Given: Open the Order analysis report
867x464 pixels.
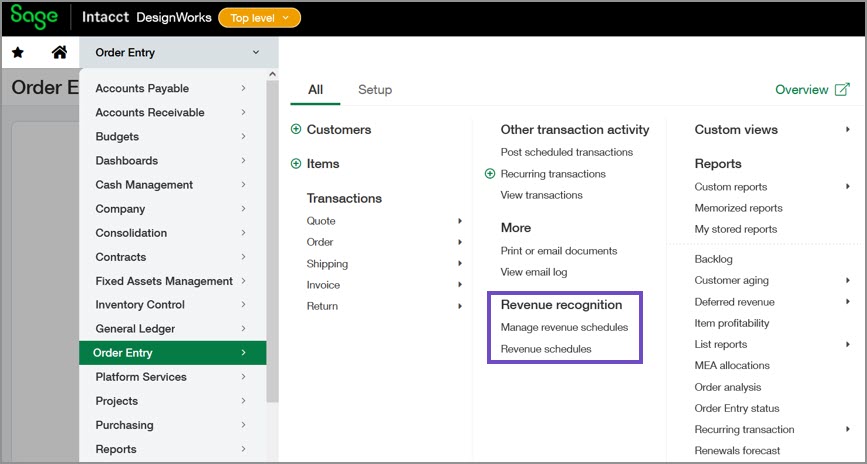Looking at the screenshot, I should tap(728, 387).
